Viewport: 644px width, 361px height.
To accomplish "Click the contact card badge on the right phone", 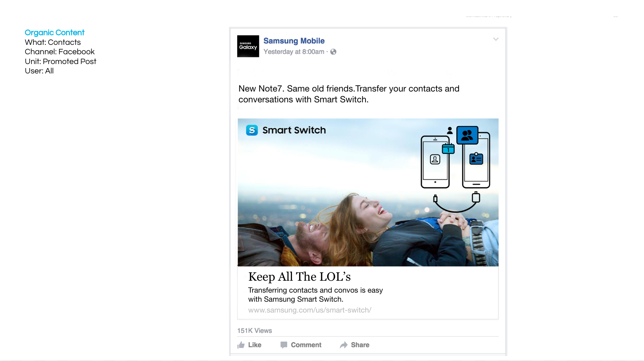I will [477, 158].
